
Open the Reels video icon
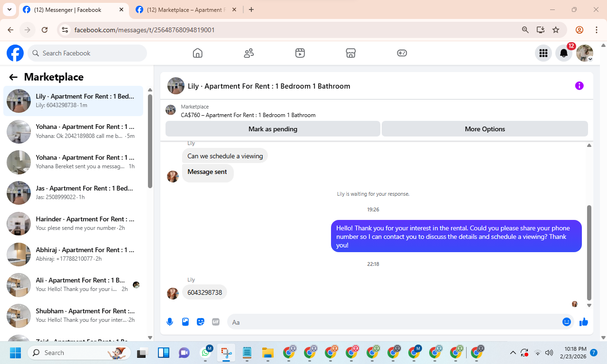point(300,53)
